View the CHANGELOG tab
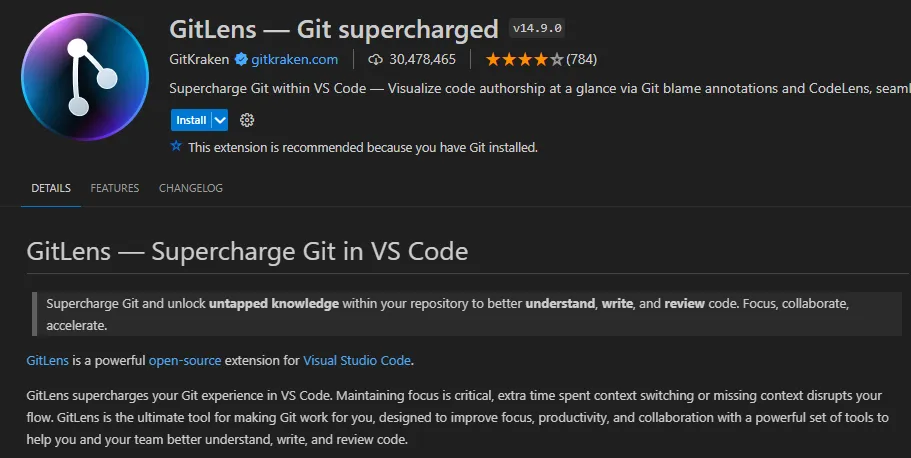This screenshot has height=458, width=911. point(191,188)
